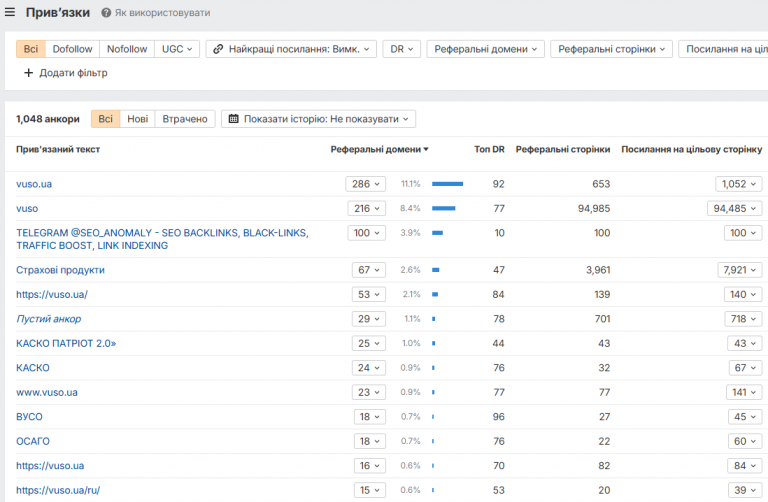Click the Прив'язаний текст column header

click(58, 149)
